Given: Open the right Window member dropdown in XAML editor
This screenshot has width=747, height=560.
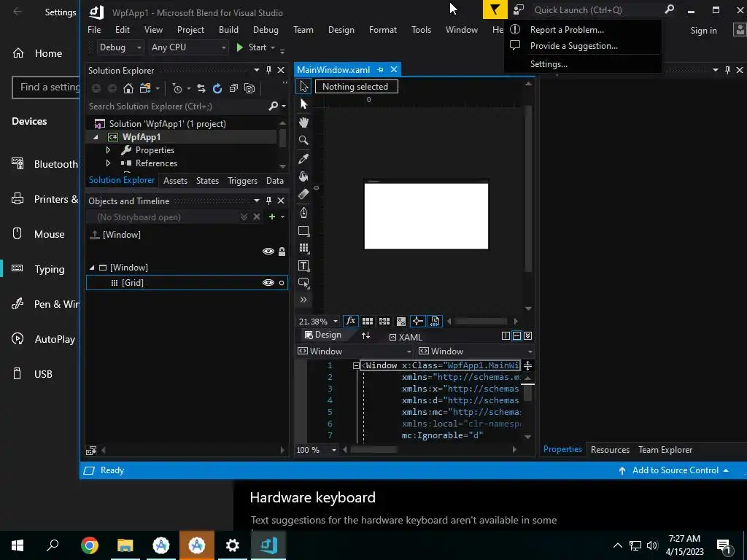Looking at the screenshot, I should click(x=475, y=351).
